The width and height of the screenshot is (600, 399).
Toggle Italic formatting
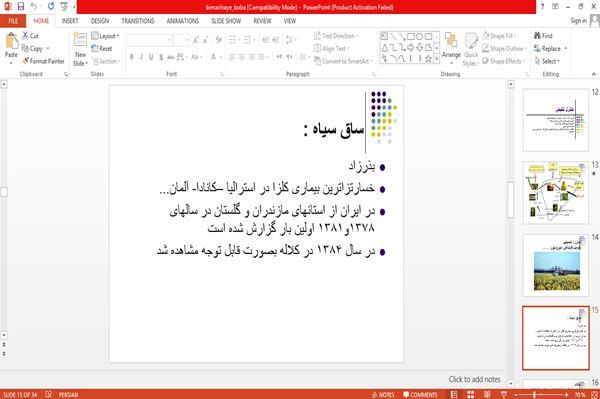tap(141, 57)
